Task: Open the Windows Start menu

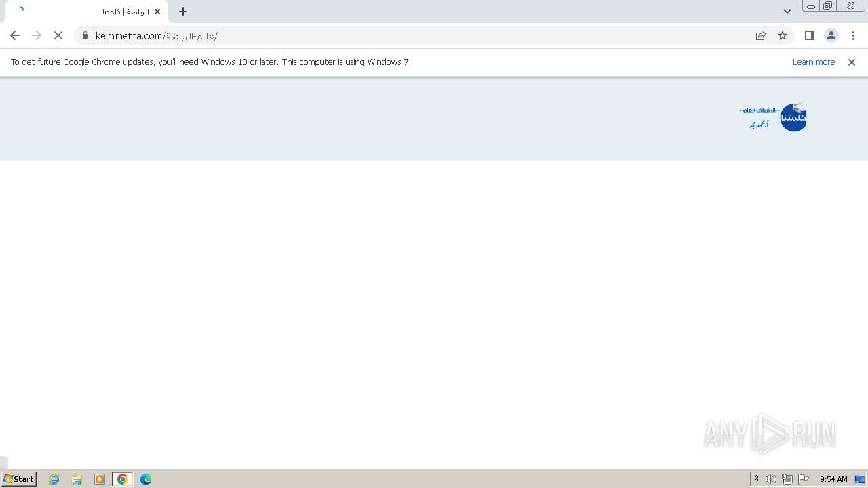Action: (x=19, y=479)
